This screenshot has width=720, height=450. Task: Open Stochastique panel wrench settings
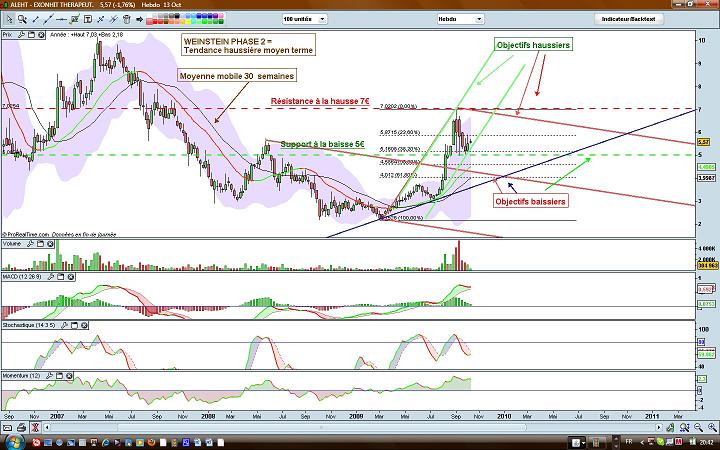click(x=64, y=325)
